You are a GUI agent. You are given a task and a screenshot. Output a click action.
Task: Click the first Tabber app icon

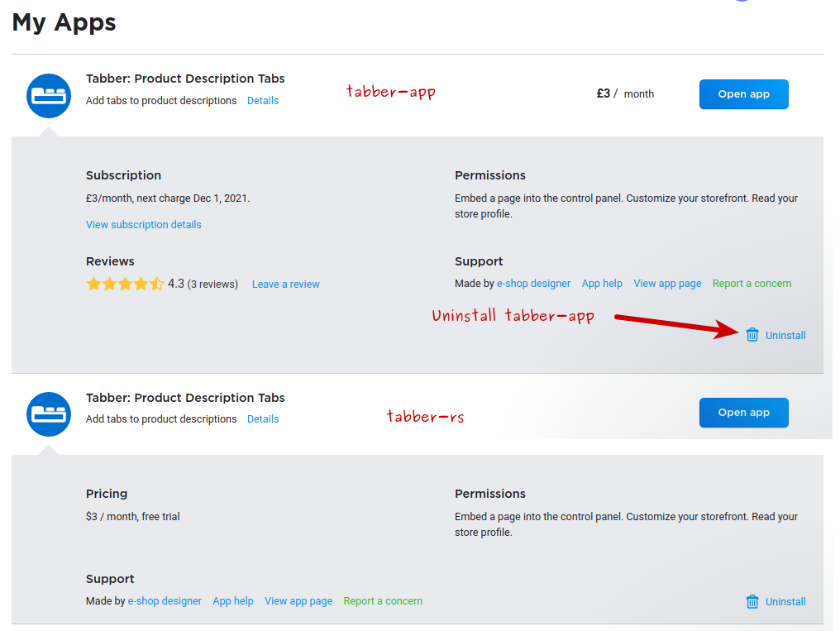tap(49, 95)
